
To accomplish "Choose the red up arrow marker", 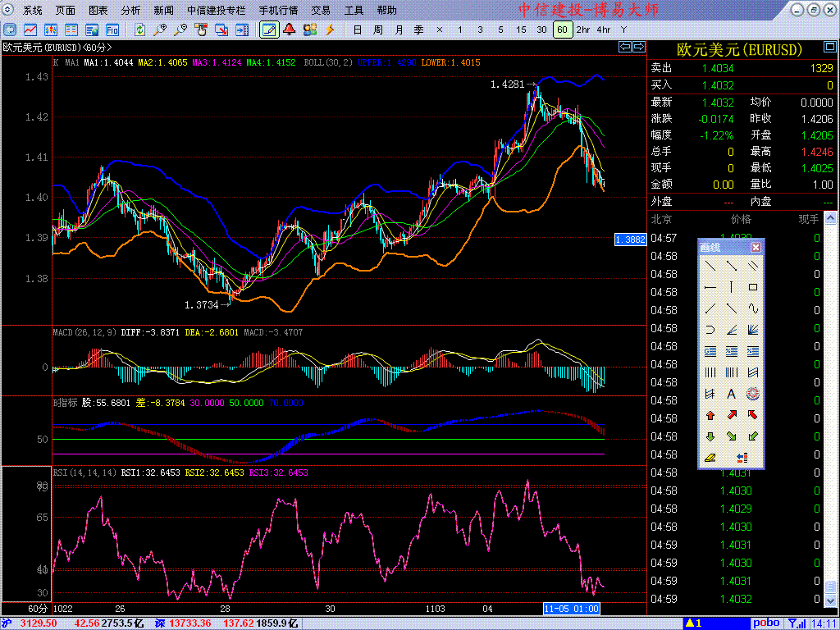I will tap(710, 415).
